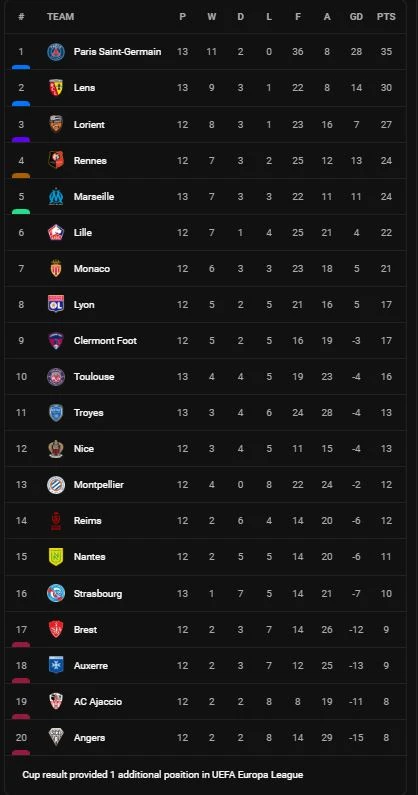Open the Rennes team link
The height and width of the screenshot is (795, 418).
90,160
